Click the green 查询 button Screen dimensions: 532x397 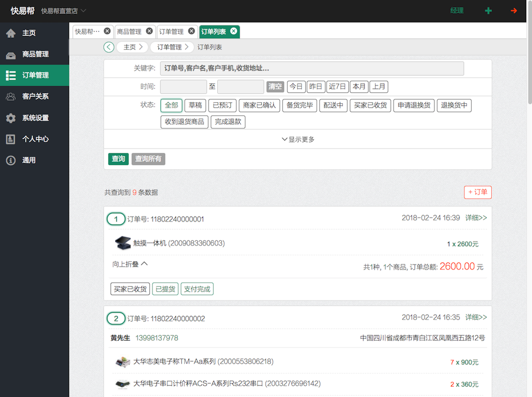[x=118, y=159]
